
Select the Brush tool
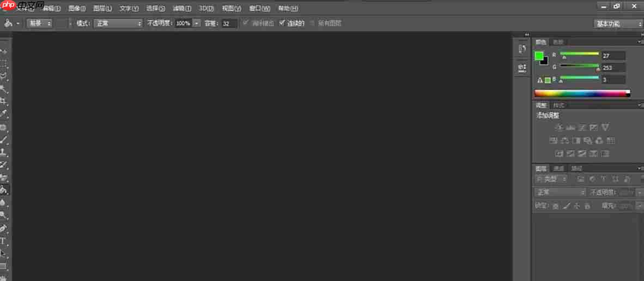(x=4, y=140)
